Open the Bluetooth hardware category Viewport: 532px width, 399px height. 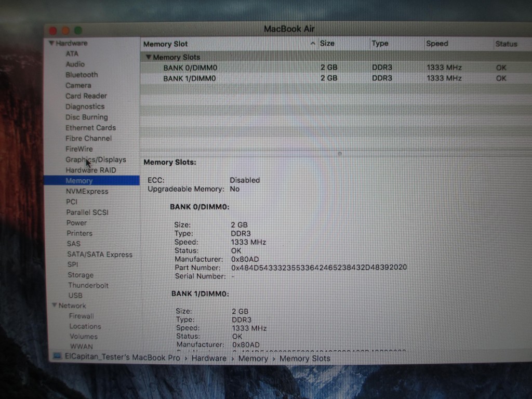pos(82,75)
